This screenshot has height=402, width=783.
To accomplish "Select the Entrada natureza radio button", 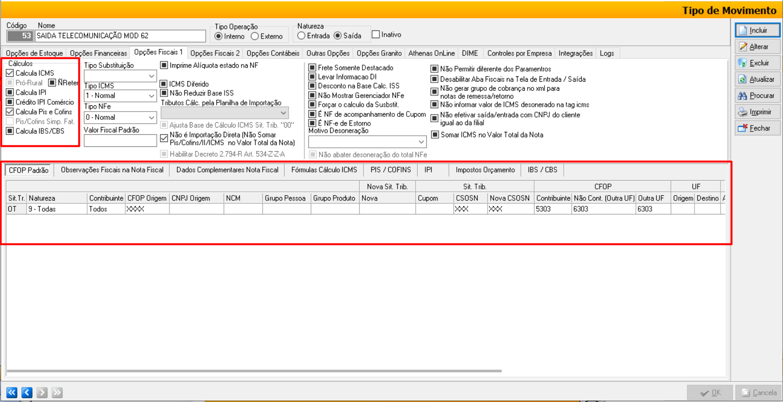I will point(302,36).
